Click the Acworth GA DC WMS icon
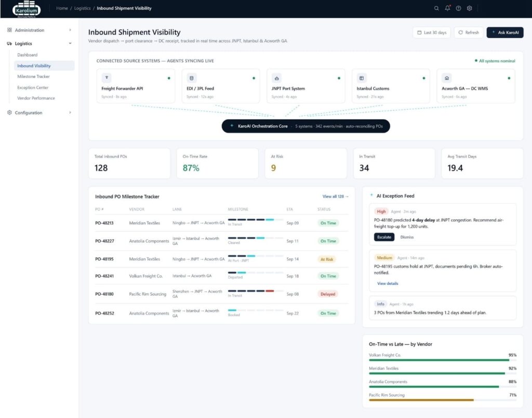Screen dimensions: 532x418 446,78
